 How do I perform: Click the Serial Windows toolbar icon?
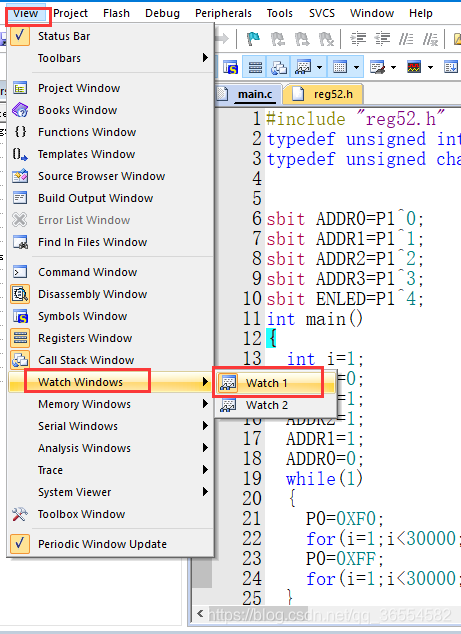(377, 67)
